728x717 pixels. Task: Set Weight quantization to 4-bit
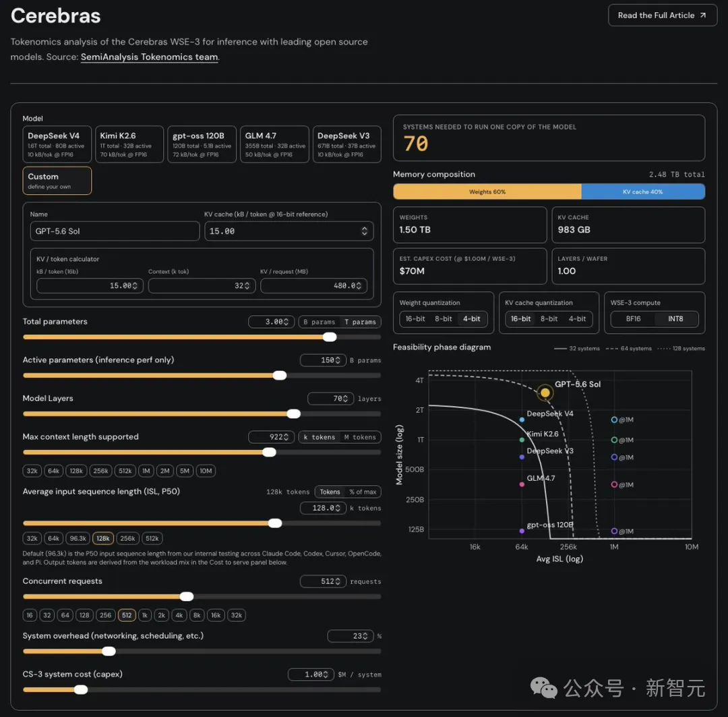coord(472,319)
